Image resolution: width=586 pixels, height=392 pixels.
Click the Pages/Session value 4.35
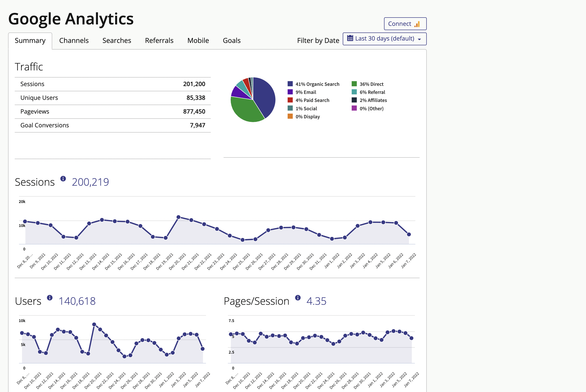point(316,301)
